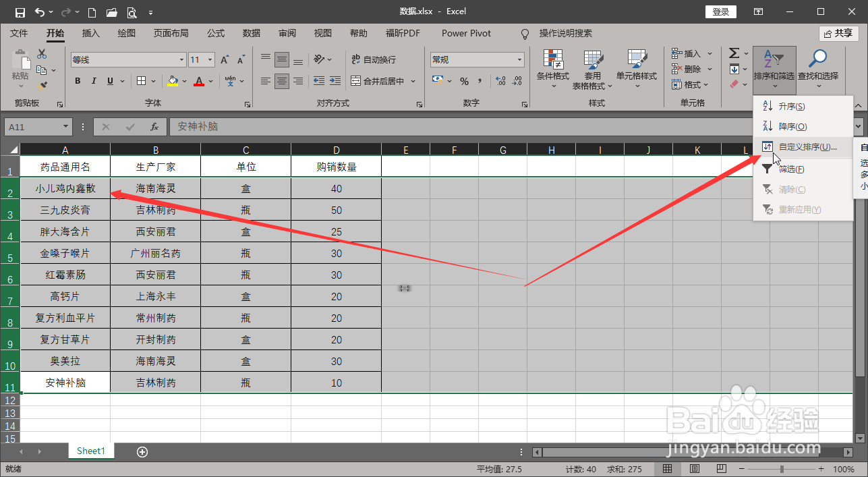Click the Undo arrow icon
Viewport: 868px width, 477px height.
[40, 12]
